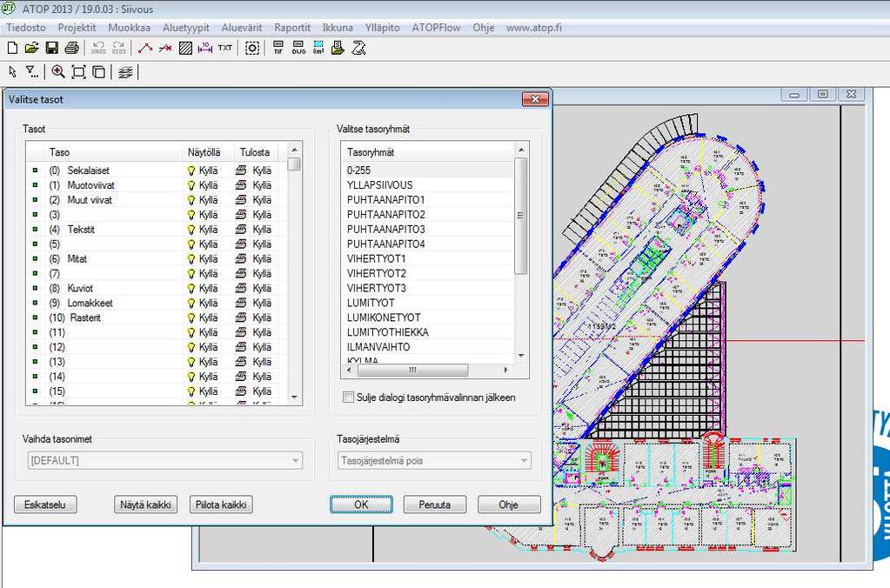Screen dimensions: 890x588
Task: Open the www.atop.fi menu link
Action: [534, 28]
